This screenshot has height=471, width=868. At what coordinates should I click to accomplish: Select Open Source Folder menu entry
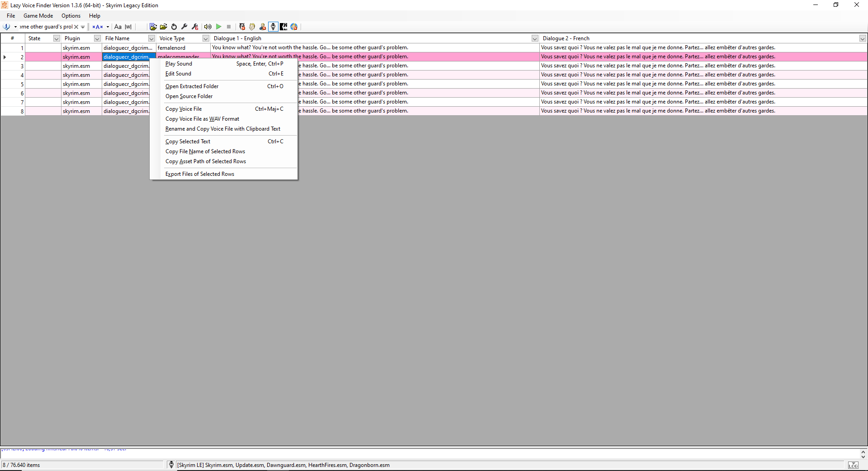tap(224, 96)
